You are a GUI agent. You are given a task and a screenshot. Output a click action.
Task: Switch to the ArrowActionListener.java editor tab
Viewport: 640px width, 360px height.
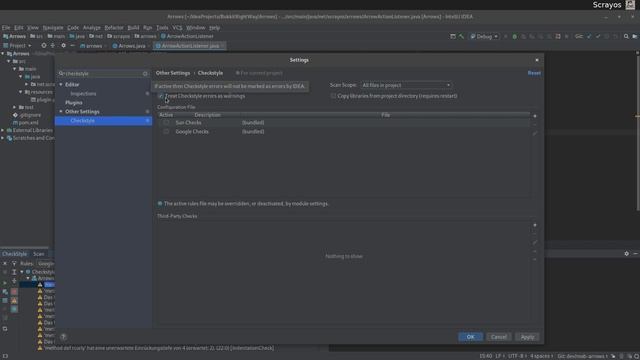pos(189,46)
